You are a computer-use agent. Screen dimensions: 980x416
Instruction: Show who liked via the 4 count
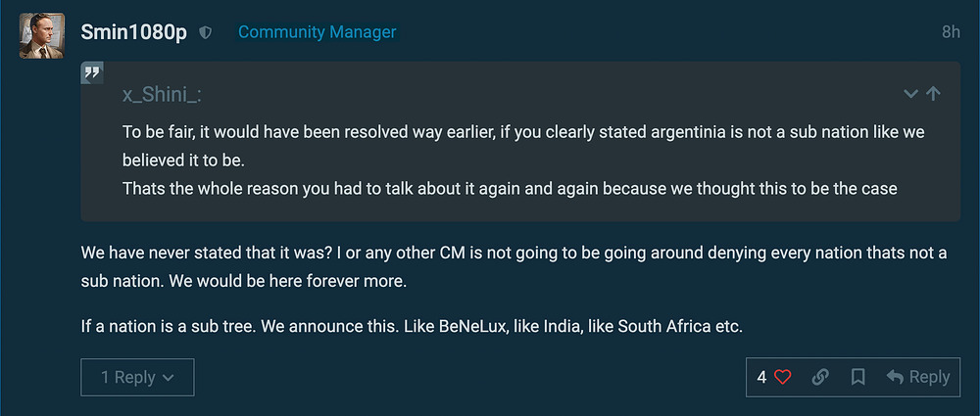tap(762, 377)
